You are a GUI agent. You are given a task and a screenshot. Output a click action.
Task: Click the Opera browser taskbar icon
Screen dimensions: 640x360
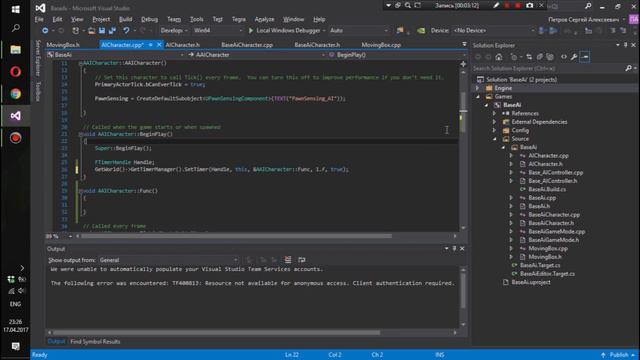point(16,72)
